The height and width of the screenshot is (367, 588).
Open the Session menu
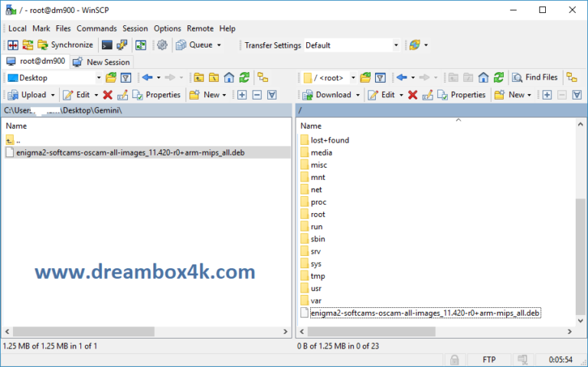tap(135, 28)
